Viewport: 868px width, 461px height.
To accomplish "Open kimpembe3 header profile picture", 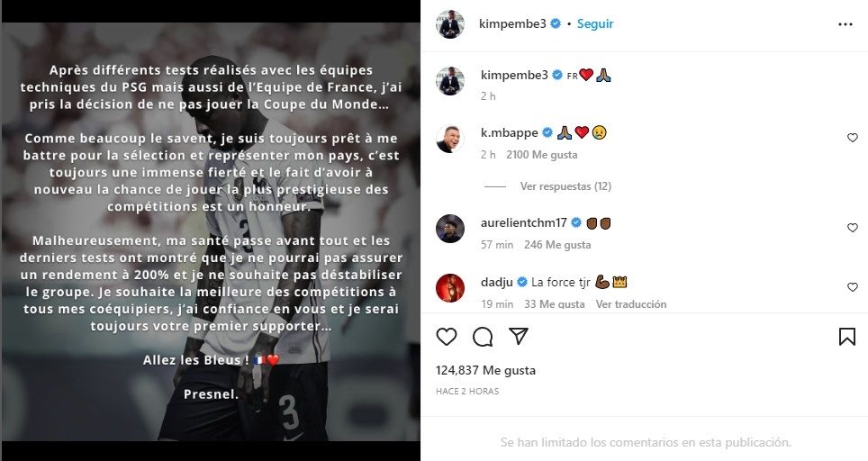I will point(449,24).
